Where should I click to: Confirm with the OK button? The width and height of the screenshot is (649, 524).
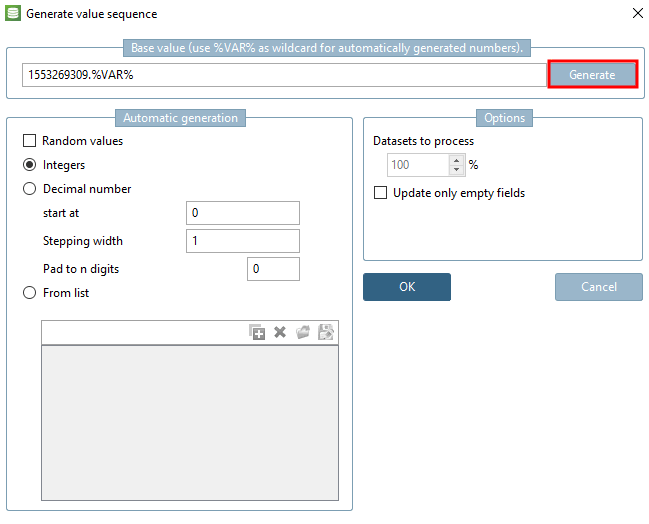(x=406, y=287)
